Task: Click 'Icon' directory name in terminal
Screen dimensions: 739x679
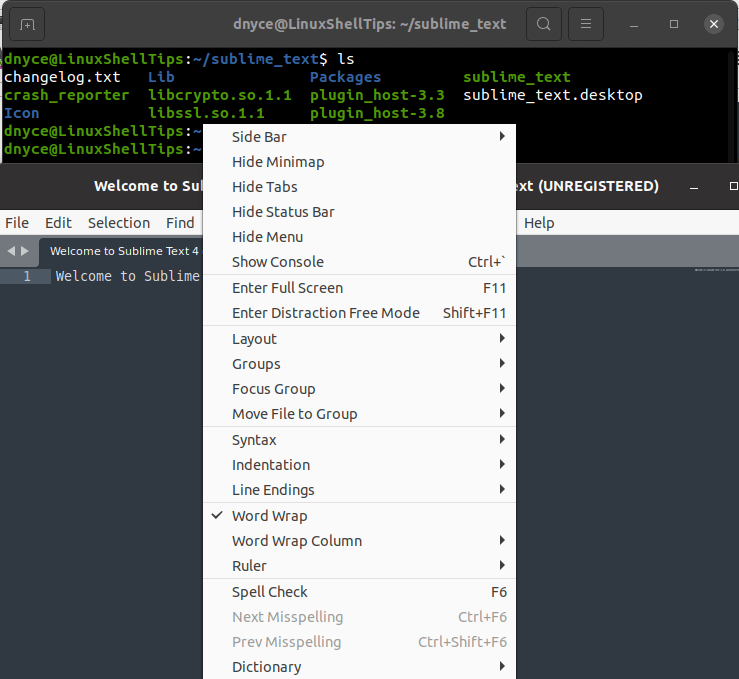Action: [x=22, y=114]
